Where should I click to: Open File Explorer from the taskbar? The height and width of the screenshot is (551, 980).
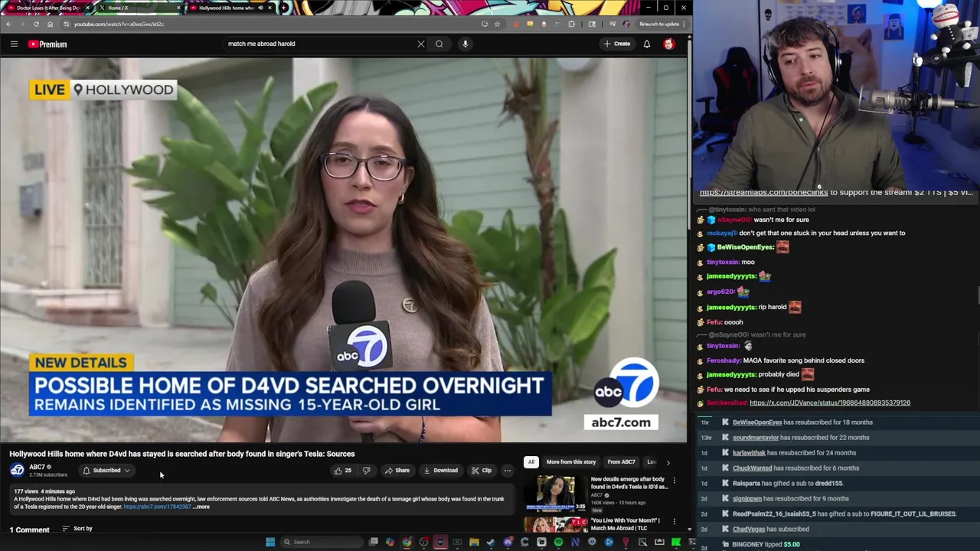point(474,542)
